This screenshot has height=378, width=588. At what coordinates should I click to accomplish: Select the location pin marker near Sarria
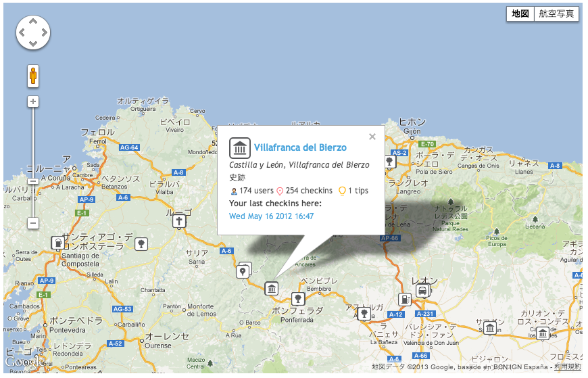pyautogui.click(x=243, y=271)
